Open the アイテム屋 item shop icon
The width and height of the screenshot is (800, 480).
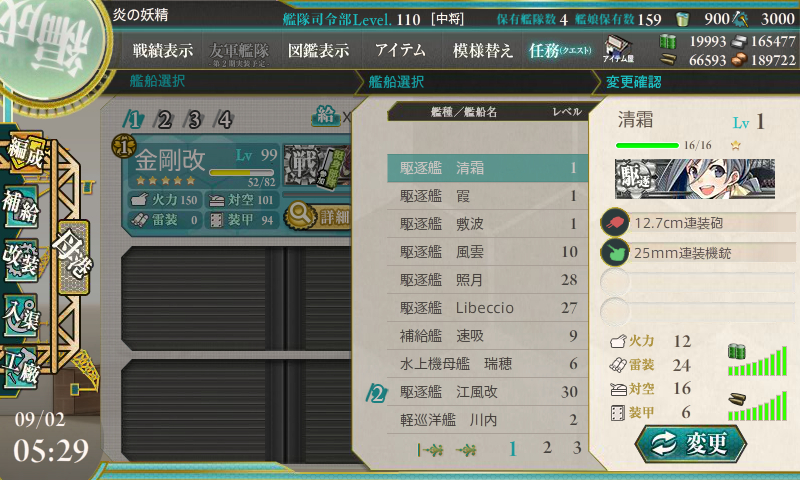(x=618, y=49)
